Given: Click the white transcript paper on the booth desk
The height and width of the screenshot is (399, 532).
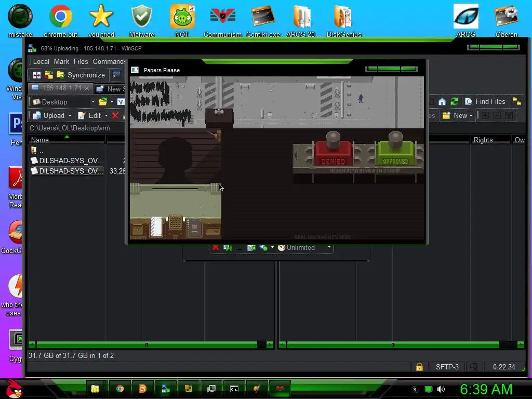Looking at the screenshot, I should point(156,227).
